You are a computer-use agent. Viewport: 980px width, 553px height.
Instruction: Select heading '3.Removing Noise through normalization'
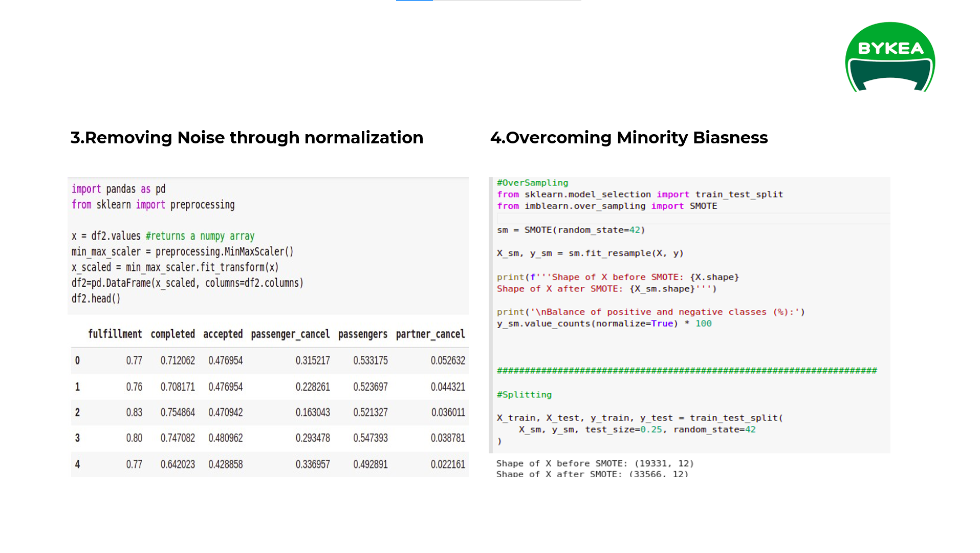pyautogui.click(x=247, y=138)
